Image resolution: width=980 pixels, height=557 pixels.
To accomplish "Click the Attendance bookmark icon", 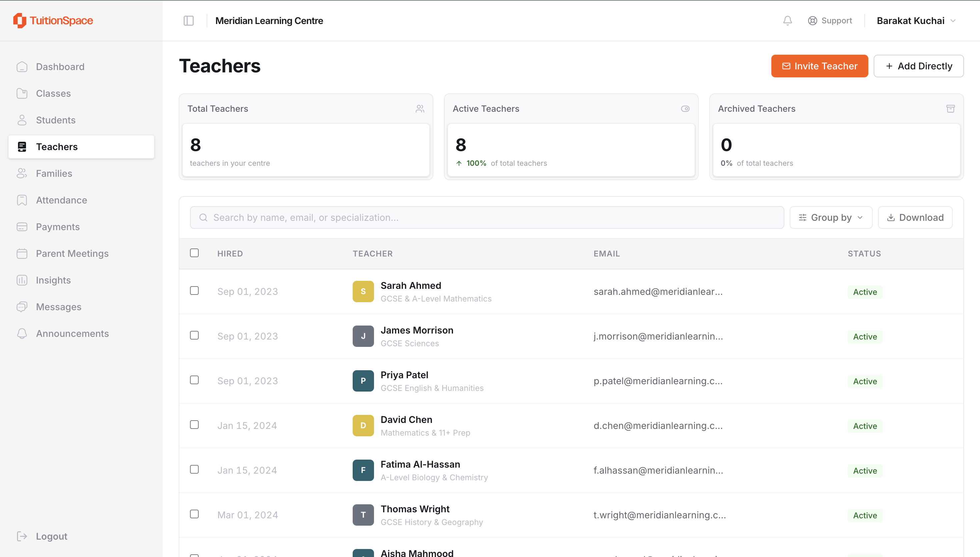I will 22,200.
